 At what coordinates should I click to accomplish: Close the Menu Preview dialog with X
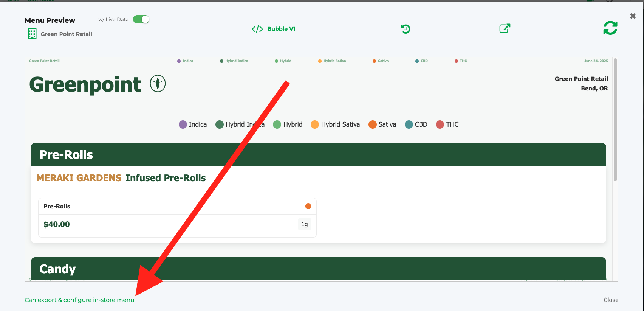tap(633, 16)
